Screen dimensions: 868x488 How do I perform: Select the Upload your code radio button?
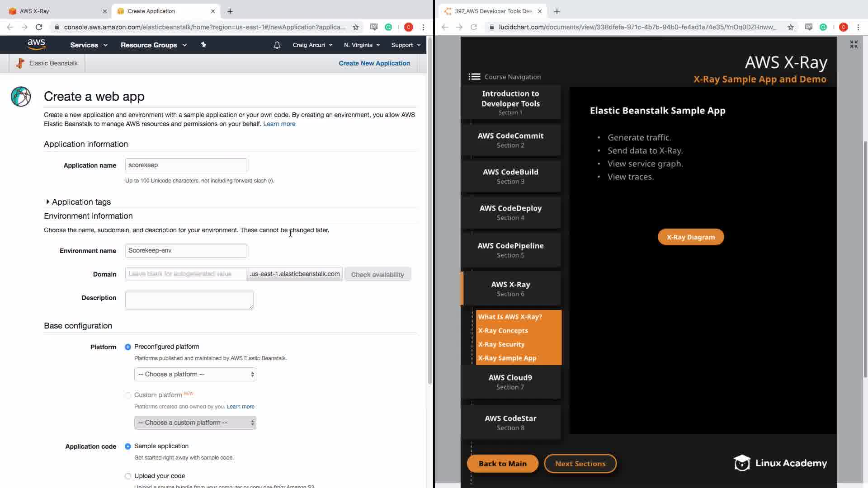pyautogui.click(x=128, y=476)
